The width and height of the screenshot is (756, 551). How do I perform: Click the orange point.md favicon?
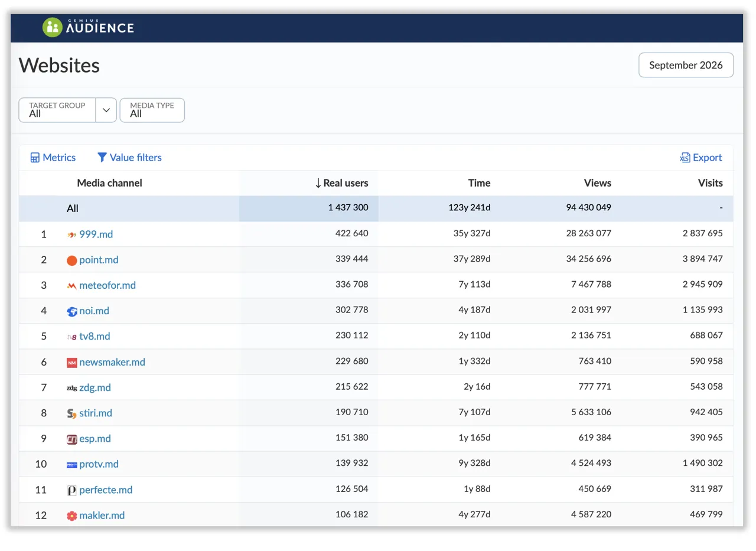[x=71, y=260]
